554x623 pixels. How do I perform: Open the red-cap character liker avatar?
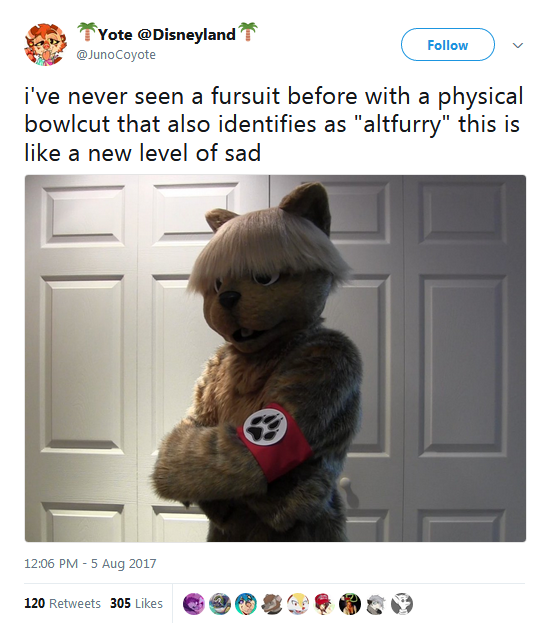pos(324,604)
